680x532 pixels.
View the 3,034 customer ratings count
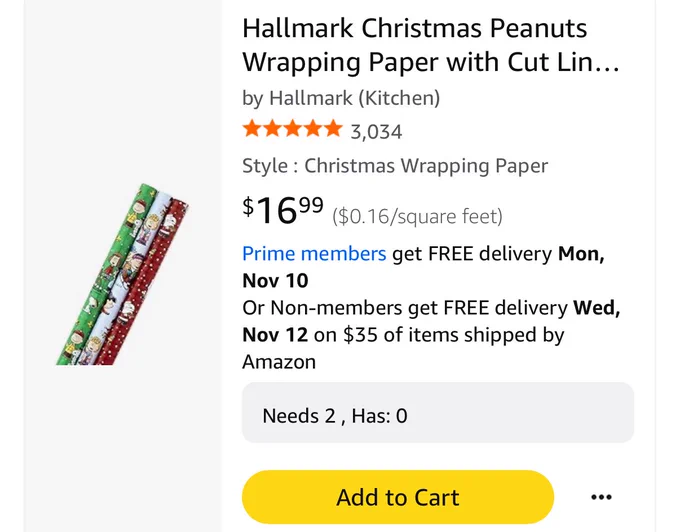coord(376,131)
